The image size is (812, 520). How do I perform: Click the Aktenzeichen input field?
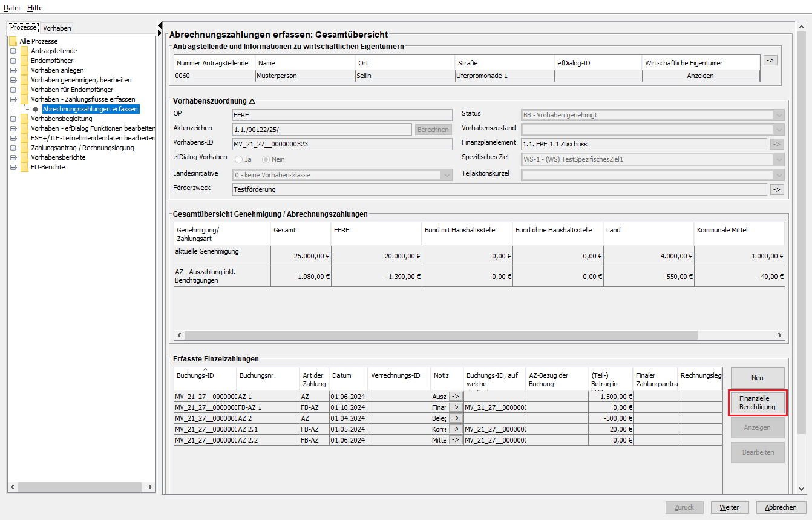[322, 130]
